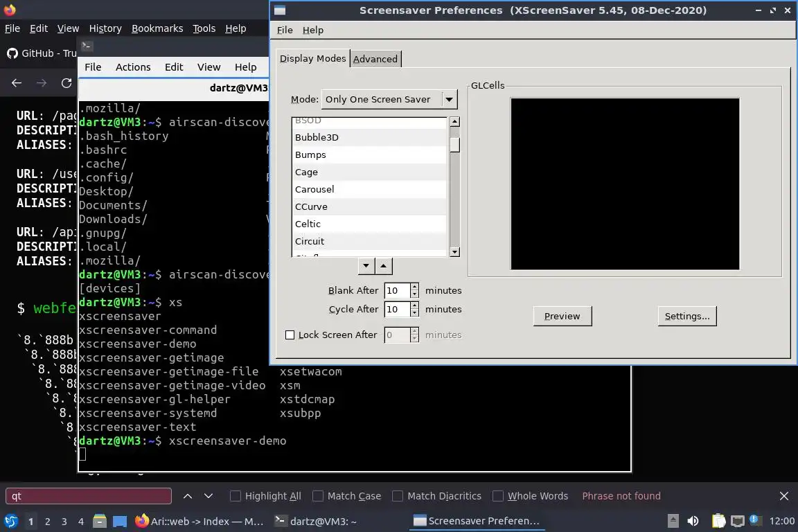Click the scroll-down arrow of the screensaver list

click(x=454, y=252)
